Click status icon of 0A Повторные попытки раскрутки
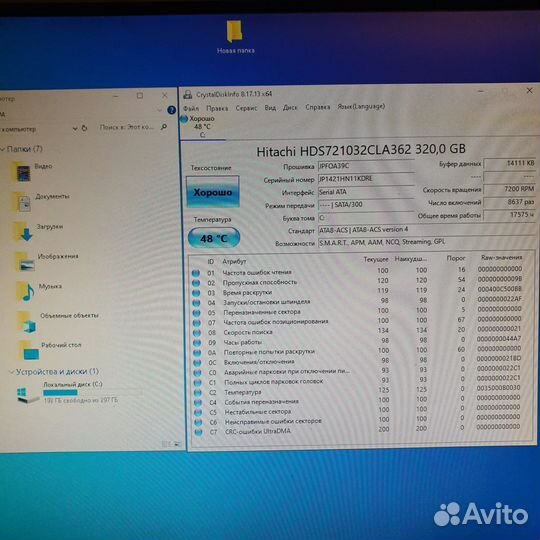540x540 pixels. pos(197,353)
